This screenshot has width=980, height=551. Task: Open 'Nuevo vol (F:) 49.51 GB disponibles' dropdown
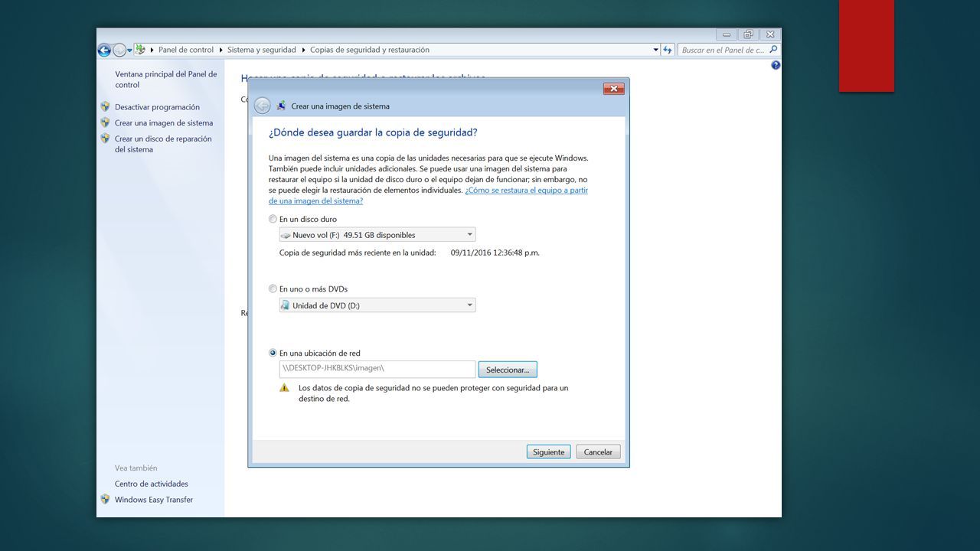point(377,235)
